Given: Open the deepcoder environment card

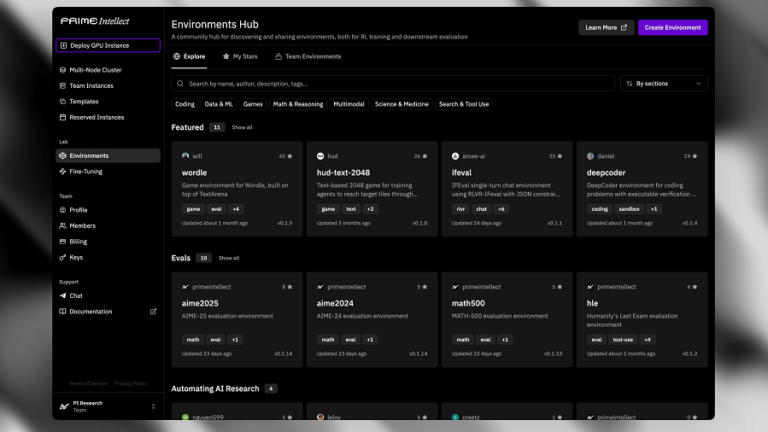Looking at the screenshot, I should click(642, 189).
